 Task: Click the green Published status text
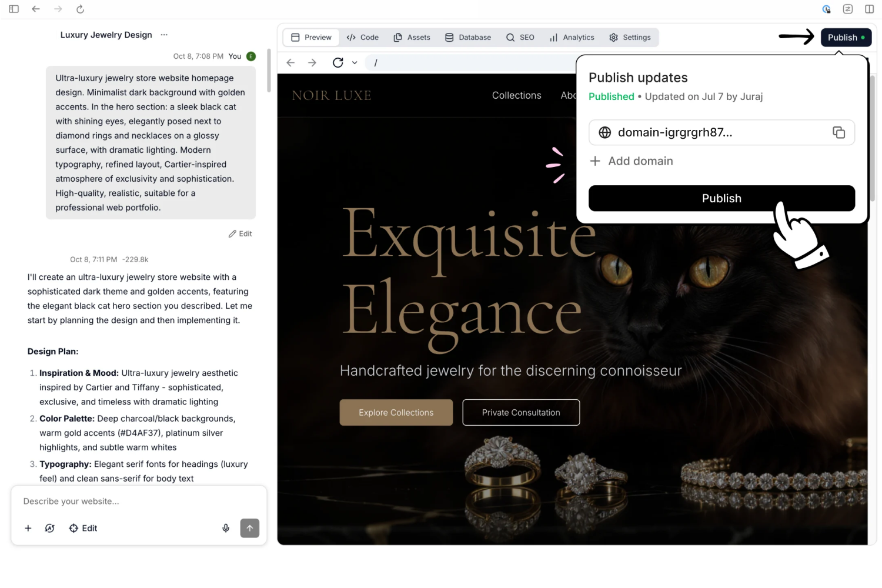pos(612,96)
